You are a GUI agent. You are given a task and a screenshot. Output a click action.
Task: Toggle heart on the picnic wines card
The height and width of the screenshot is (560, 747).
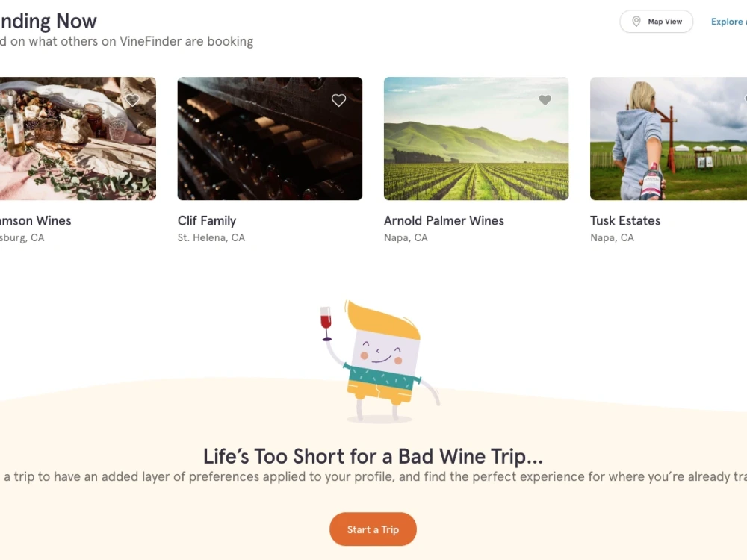pos(132,100)
